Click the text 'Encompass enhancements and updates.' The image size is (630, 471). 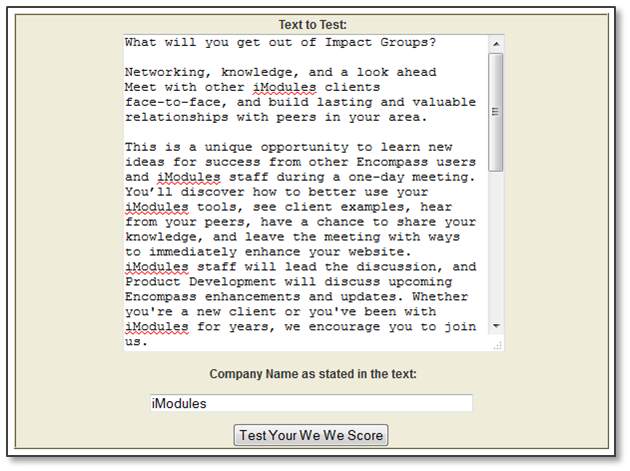click(x=264, y=297)
